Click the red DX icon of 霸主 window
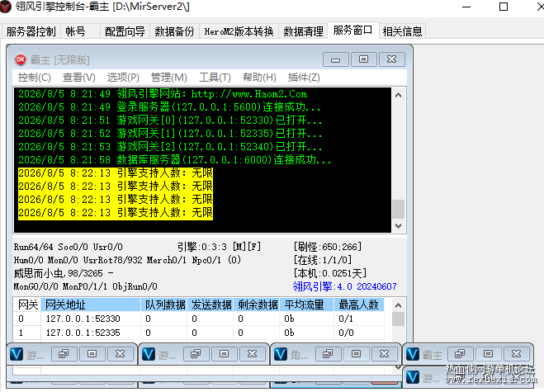The height and width of the screenshot is (392, 544). 21,59
